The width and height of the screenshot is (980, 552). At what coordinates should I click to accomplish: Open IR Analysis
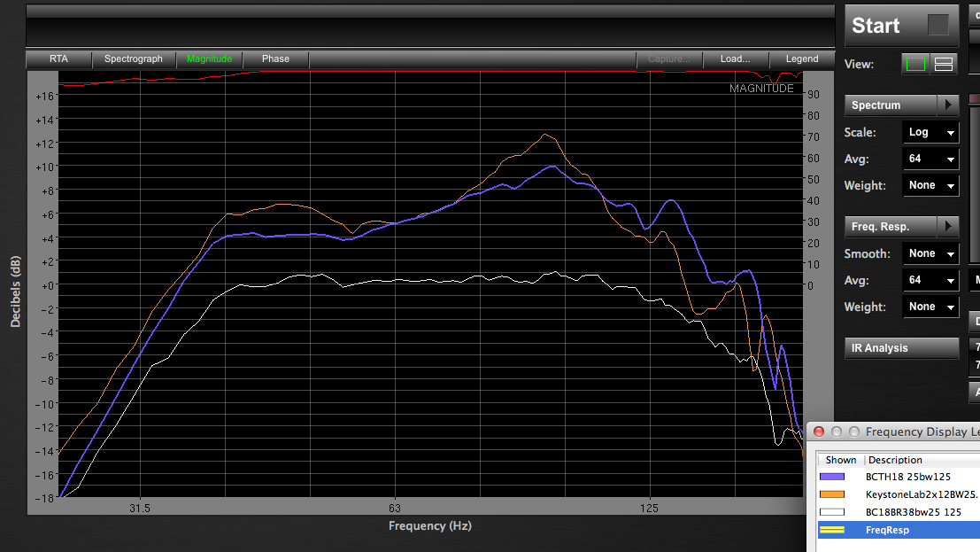click(x=901, y=348)
